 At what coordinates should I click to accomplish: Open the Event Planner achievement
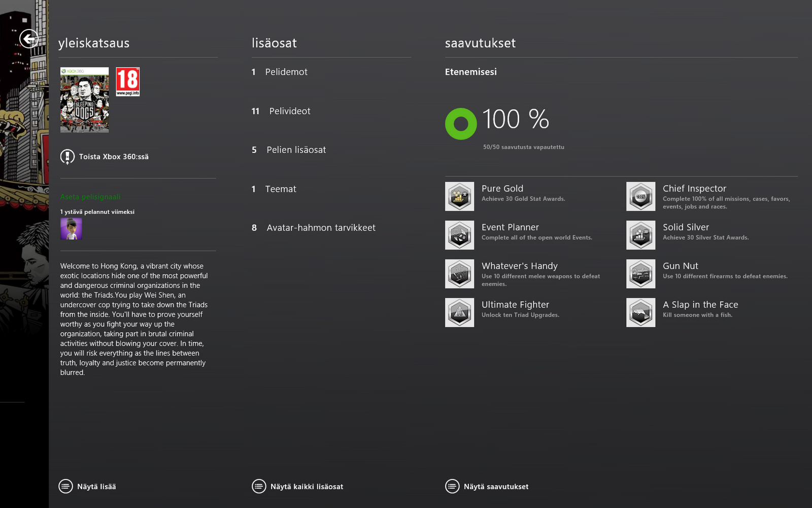[537, 232]
